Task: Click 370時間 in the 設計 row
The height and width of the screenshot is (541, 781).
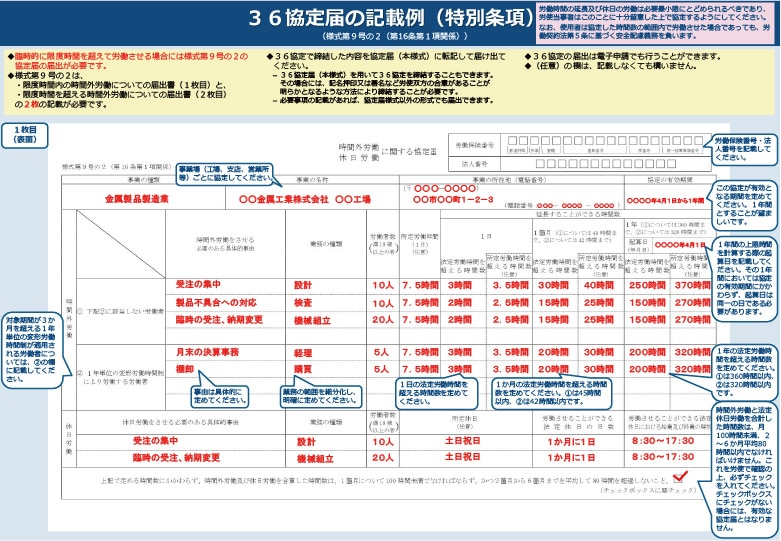Action: [692, 285]
